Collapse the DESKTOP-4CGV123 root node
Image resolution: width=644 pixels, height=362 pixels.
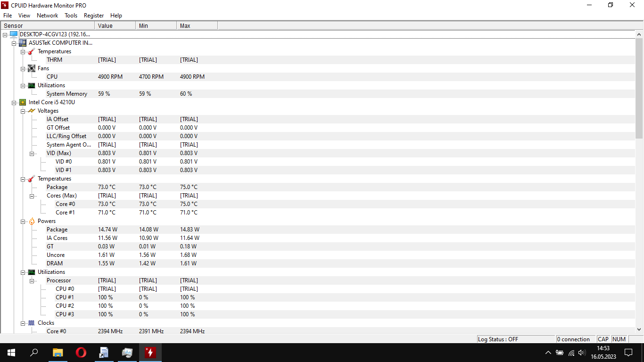point(5,34)
